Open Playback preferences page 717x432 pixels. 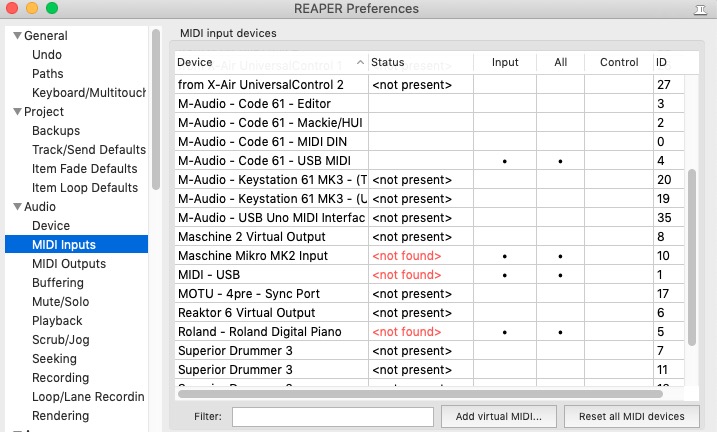click(57, 321)
